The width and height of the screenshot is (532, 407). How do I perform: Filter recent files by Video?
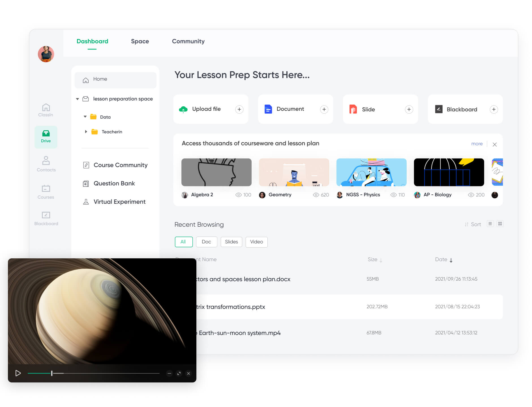[x=256, y=242]
